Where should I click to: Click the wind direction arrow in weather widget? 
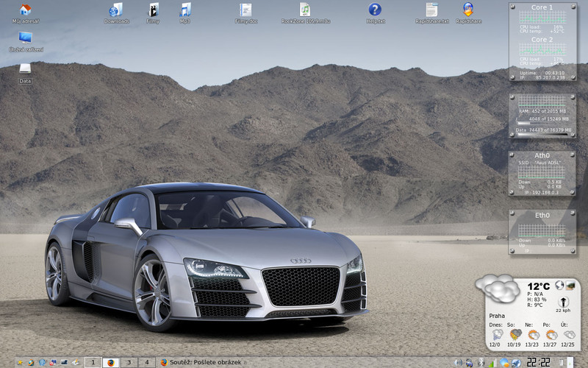[563, 302]
